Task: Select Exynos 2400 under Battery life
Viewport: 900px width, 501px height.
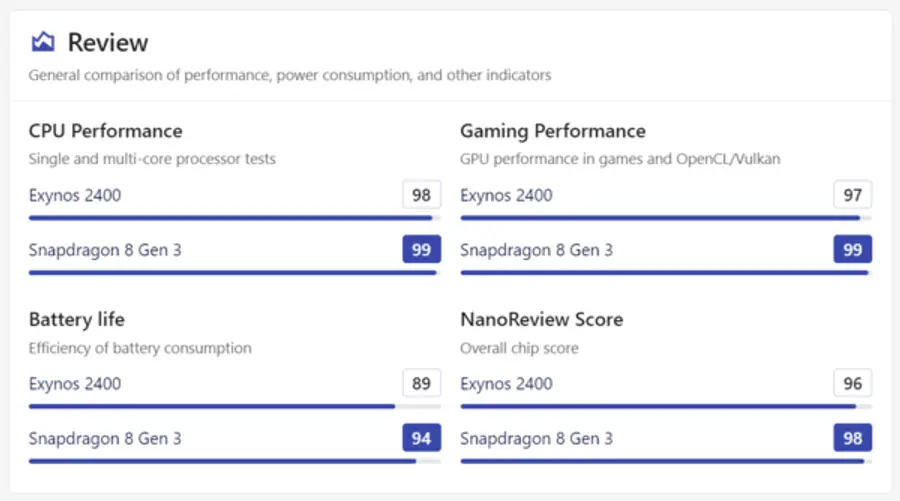Action: click(x=75, y=383)
